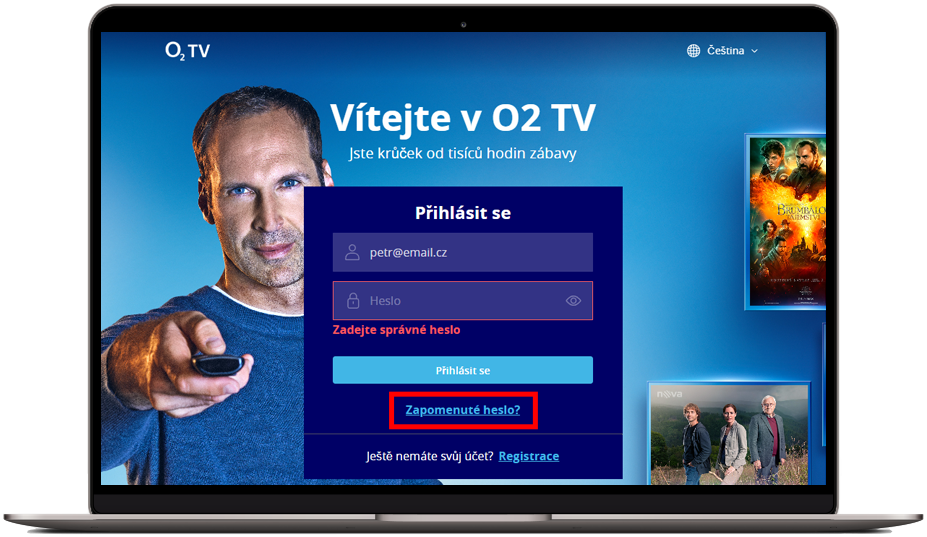Expand the chevron next to Čeština
The width and height of the screenshot is (927, 537).
coord(754,51)
